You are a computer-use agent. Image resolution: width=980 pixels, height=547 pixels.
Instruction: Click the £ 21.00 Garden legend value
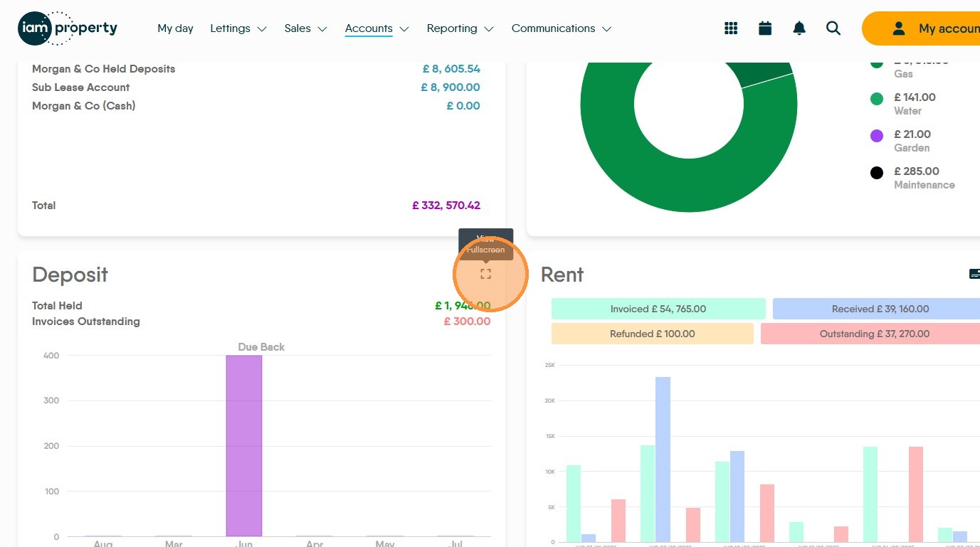[x=912, y=134]
